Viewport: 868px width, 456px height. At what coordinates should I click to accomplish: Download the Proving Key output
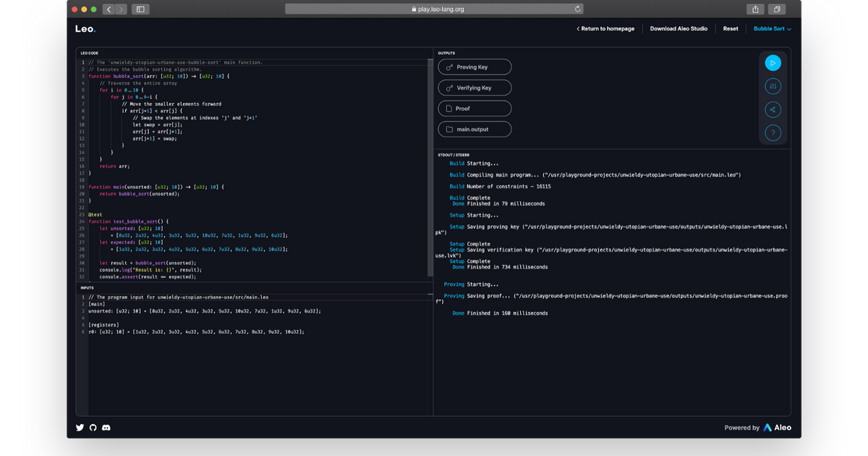coord(475,67)
